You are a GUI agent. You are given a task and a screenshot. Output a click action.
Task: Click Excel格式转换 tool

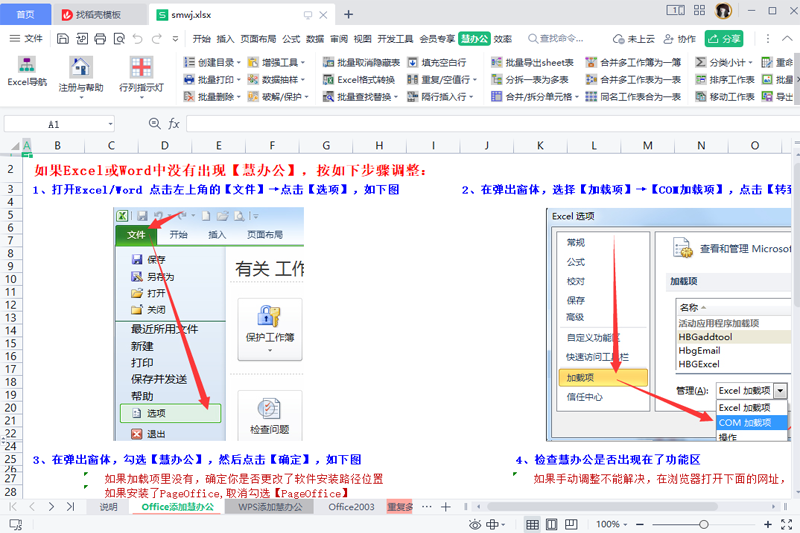(x=359, y=80)
